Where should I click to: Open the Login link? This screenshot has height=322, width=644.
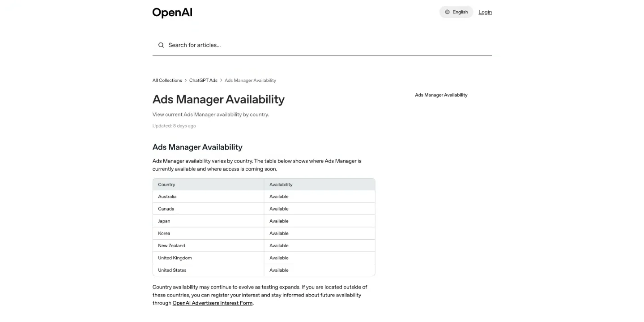pos(485,12)
